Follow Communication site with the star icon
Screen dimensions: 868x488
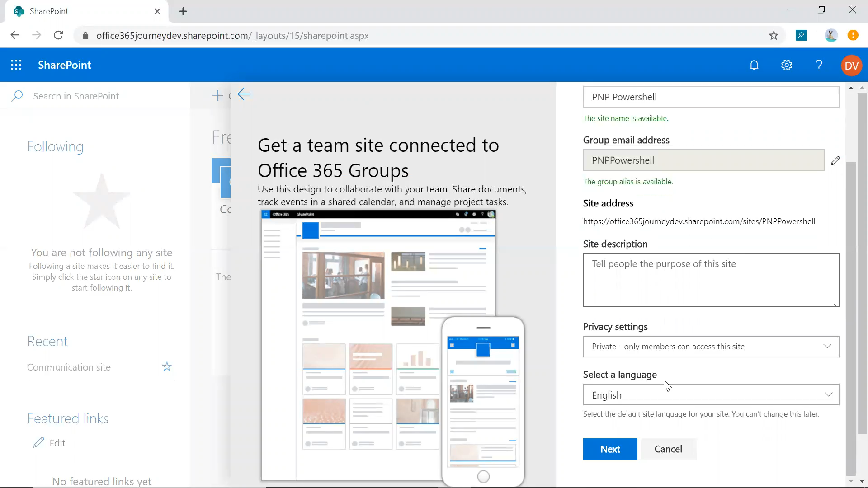pyautogui.click(x=167, y=366)
